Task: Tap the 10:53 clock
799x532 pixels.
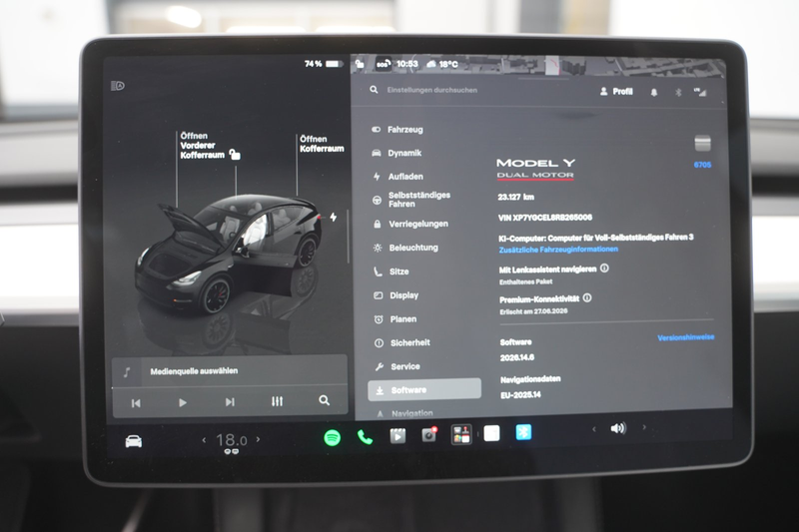Action: pyautogui.click(x=407, y=64)
